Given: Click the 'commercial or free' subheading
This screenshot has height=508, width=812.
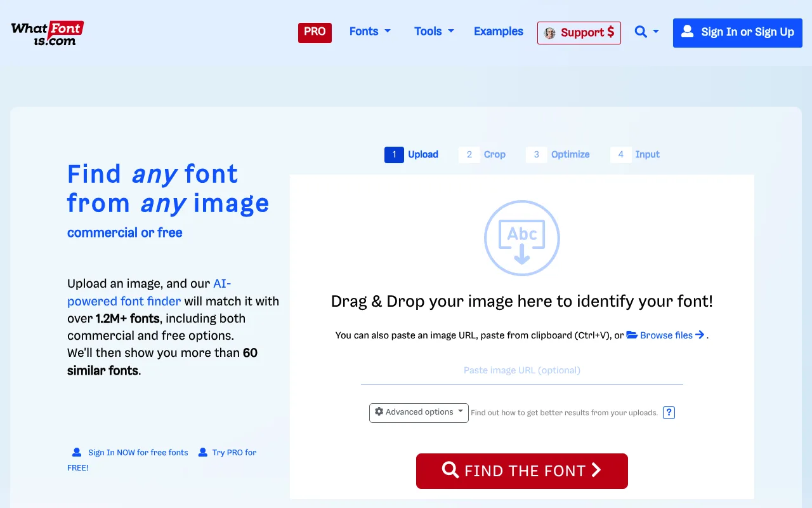Looking at the screenshot, I should [125, 233].
